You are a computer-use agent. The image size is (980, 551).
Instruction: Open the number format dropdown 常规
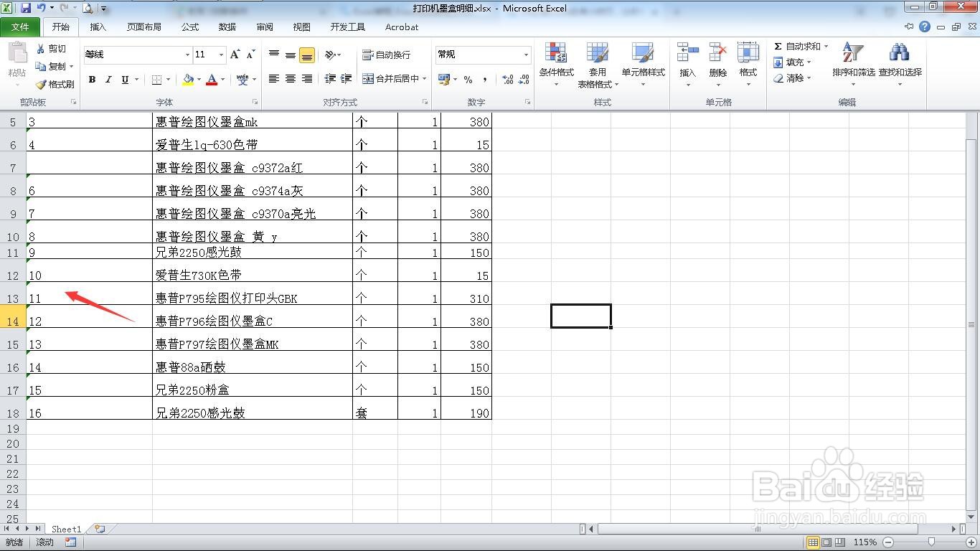coord(526,55)
